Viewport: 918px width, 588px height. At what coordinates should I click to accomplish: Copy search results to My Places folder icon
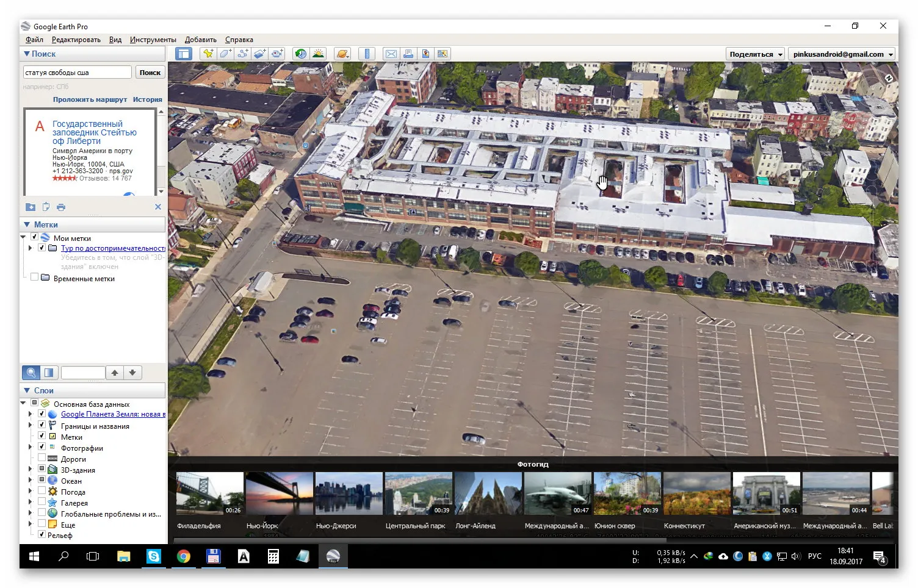31,207
